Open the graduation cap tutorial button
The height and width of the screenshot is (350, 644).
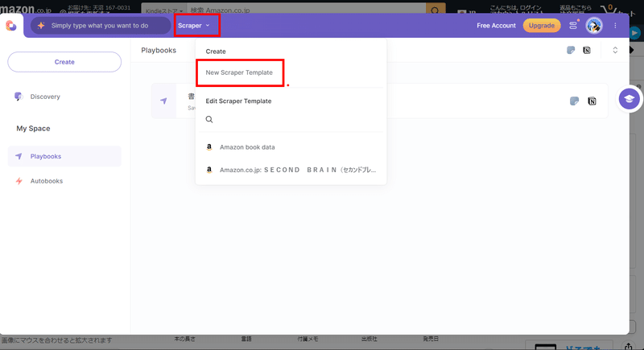point(630,99)
